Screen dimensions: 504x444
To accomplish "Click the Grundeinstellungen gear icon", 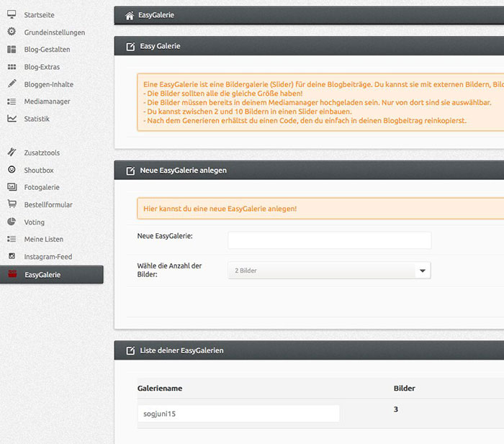I will pyautogui.click(x=12, y=32).
